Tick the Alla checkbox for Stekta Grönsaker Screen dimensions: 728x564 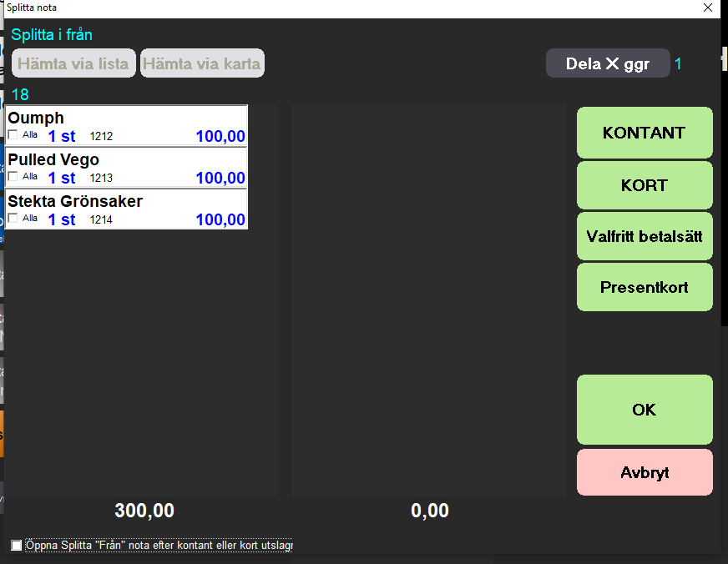(x=13, y=219)
